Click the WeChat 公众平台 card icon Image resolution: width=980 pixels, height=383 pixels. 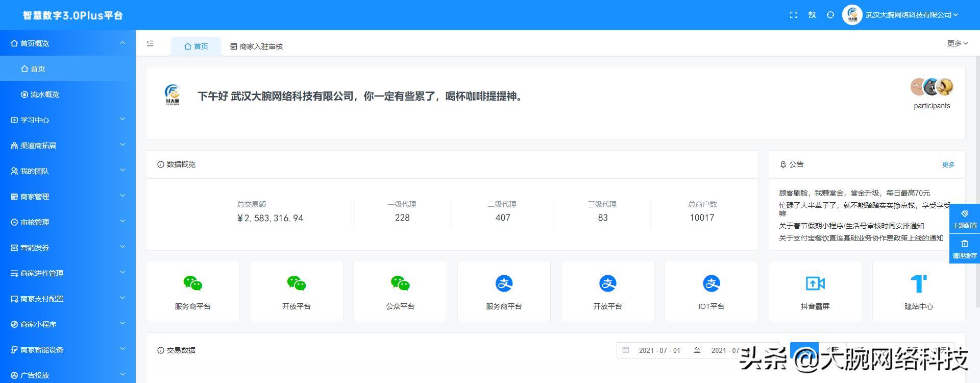point(400,283)
